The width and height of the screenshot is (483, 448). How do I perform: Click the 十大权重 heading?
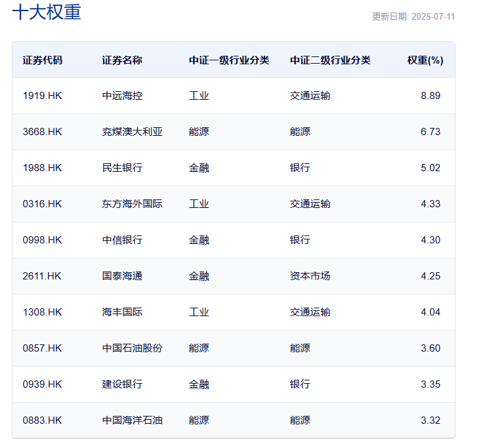[47, 12]
